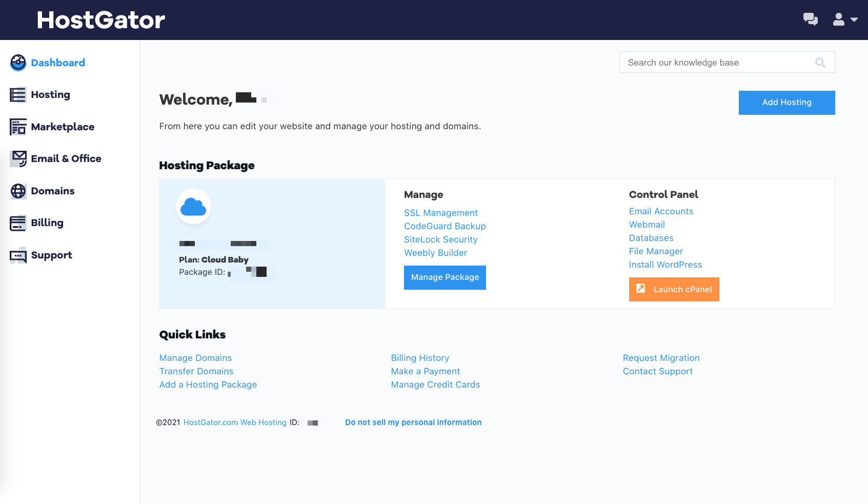Click Make a Payment link
This screenshot has height=504, width=868.
(x=426, y=371)
